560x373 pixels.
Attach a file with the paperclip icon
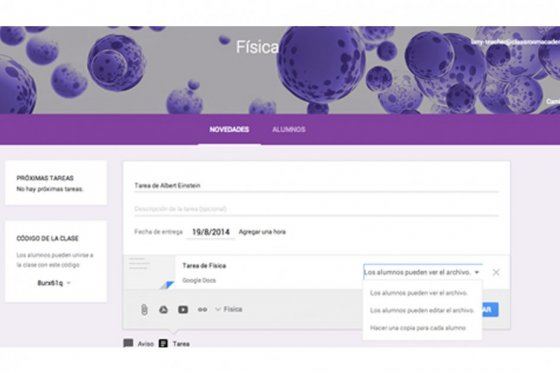[144, 309]
